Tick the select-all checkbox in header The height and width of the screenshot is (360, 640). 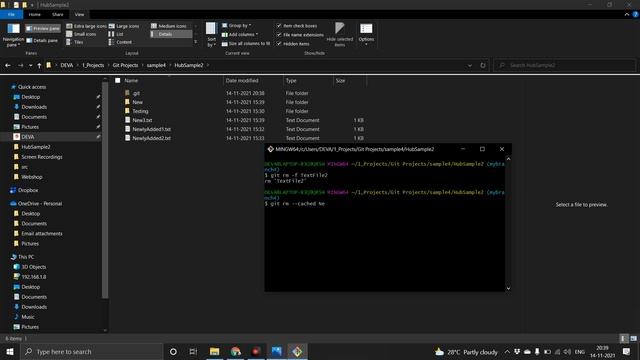click(x=118, y=80)
